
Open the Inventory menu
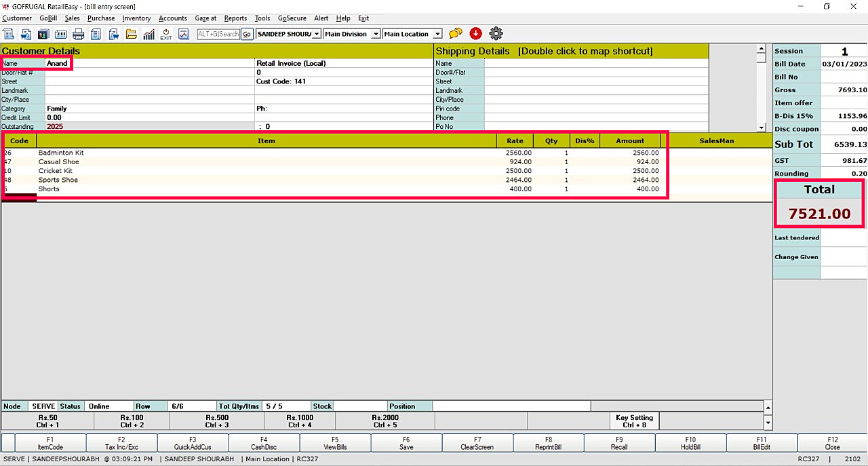(x=136, y=18)
